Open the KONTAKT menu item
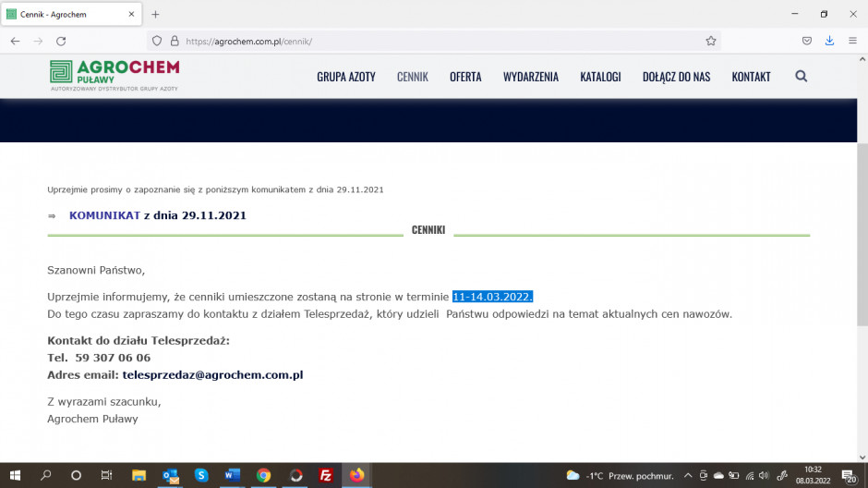Viewport: 868px width, 488px height. pyautogui.click(x=752, y=77)
